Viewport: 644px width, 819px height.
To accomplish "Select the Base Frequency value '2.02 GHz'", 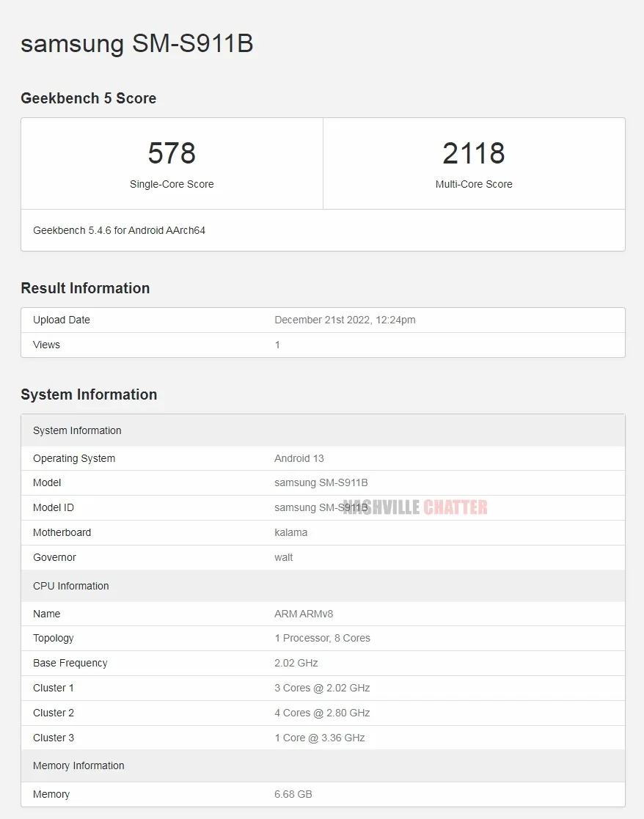I will 296,663.
